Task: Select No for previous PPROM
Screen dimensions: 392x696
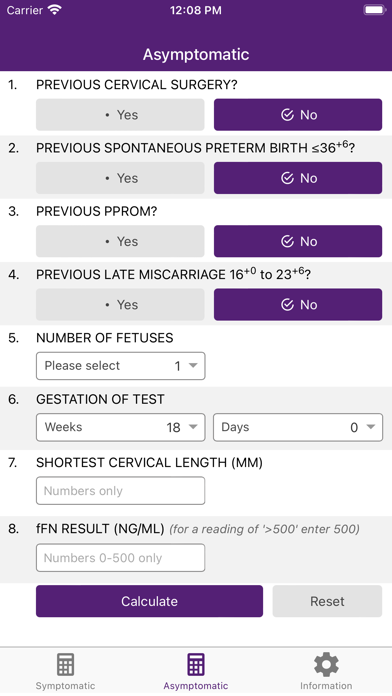Action: pos(298,241)
